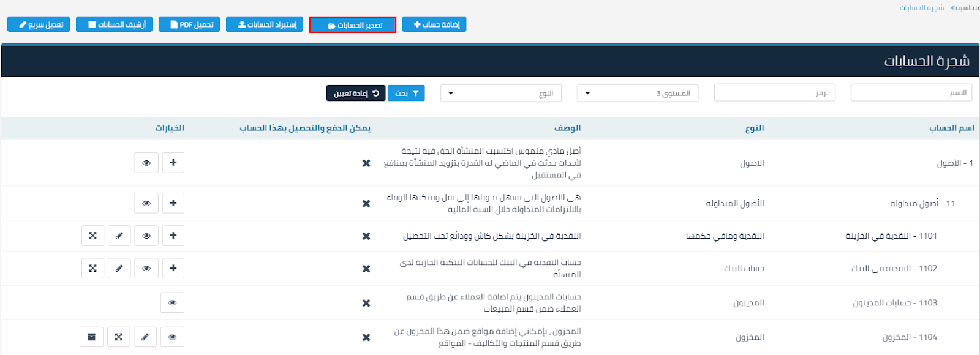
Task: Click the plus icon for النقدية في البنك row
Action: tap(173, 268)
